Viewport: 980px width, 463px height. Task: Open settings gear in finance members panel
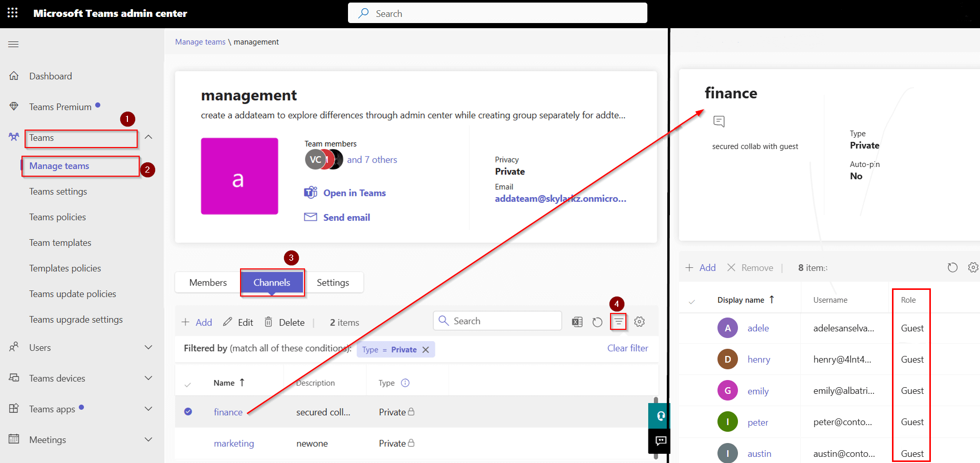pos(973,267)
